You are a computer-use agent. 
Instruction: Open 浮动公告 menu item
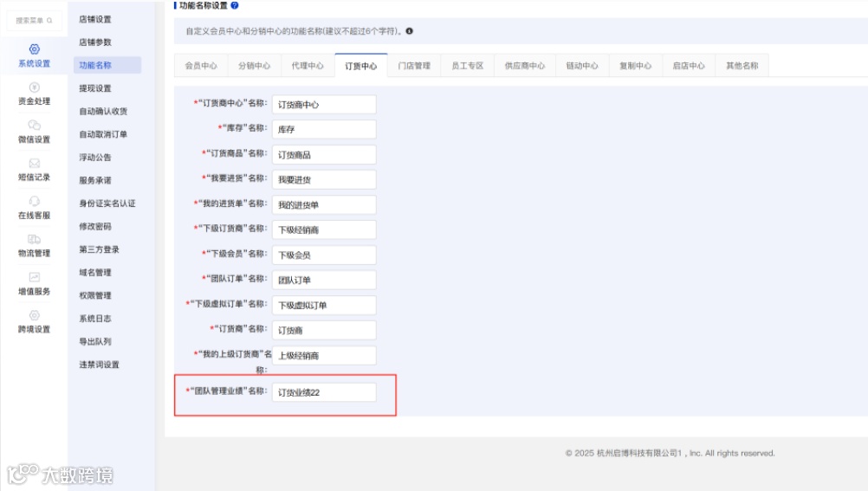95,158
